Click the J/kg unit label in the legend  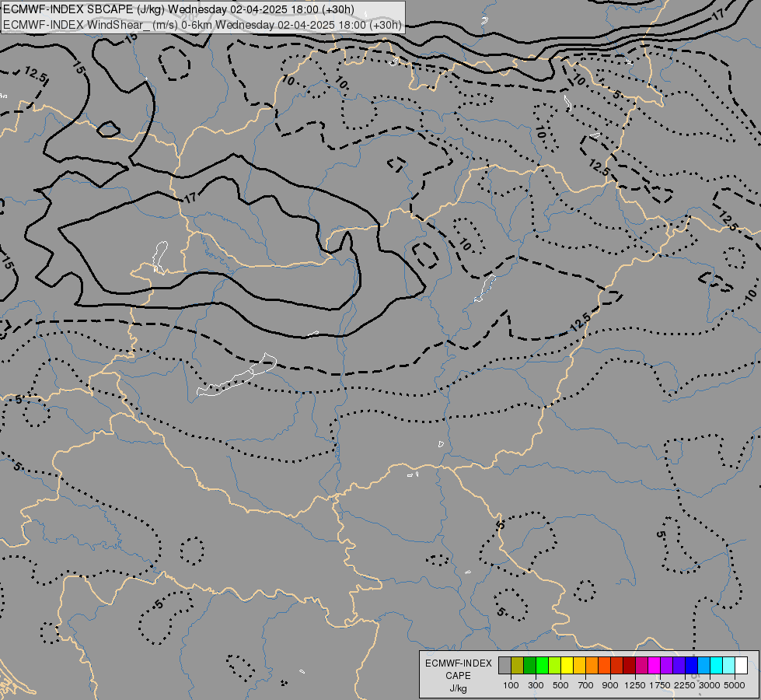(458, 688)
